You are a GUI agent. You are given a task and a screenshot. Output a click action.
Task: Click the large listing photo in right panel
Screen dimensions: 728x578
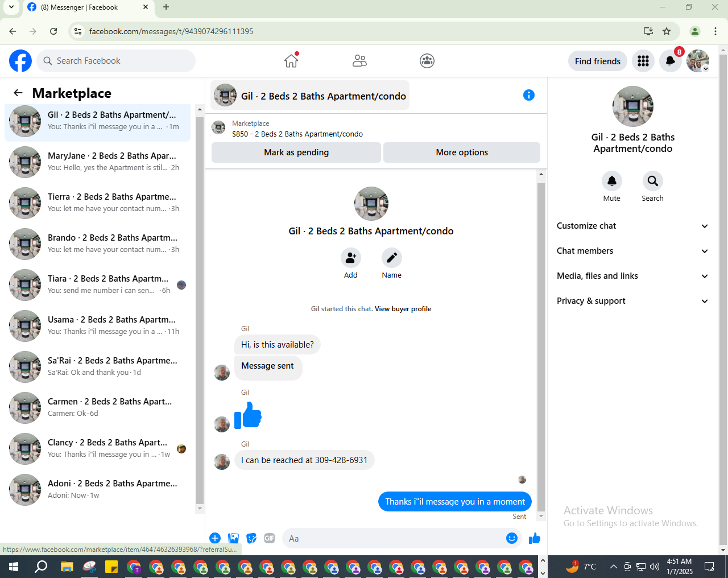tap(633, 106)
